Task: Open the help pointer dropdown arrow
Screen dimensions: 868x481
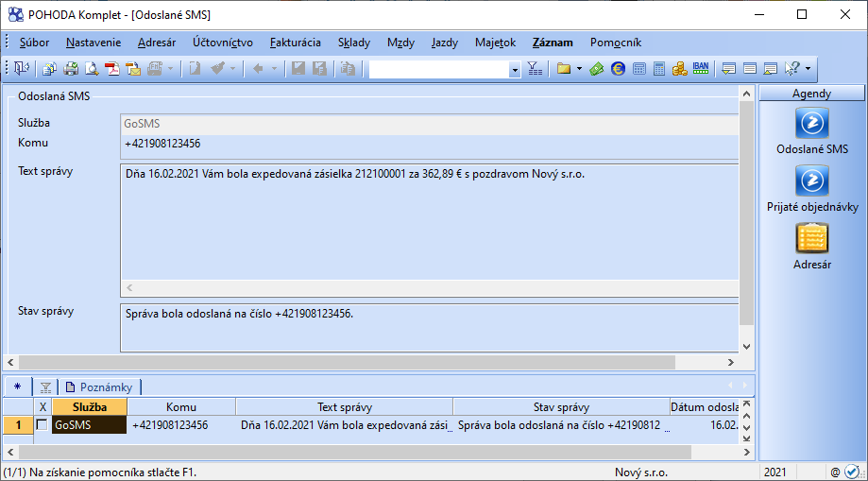Action: 808,69
